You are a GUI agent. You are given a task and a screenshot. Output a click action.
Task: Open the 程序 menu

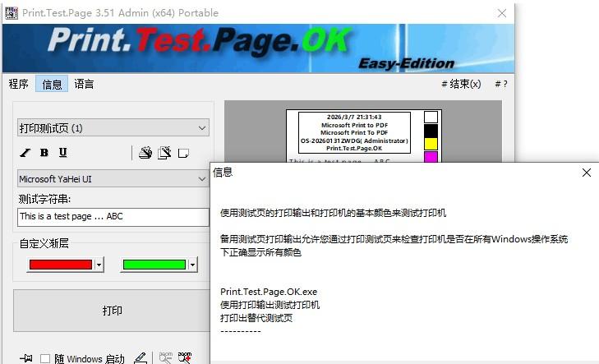19,84
